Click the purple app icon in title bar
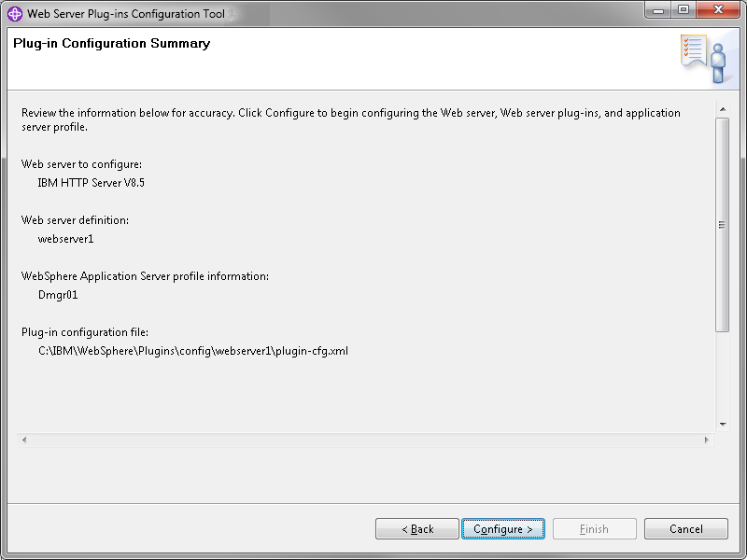This screenshot has height=560, width=747. 15,14
